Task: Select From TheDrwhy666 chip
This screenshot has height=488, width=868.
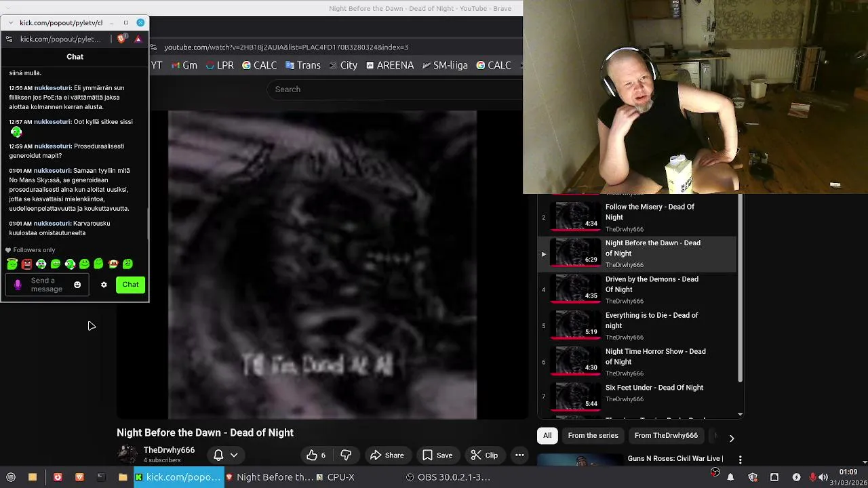Action: coord(666,435)
